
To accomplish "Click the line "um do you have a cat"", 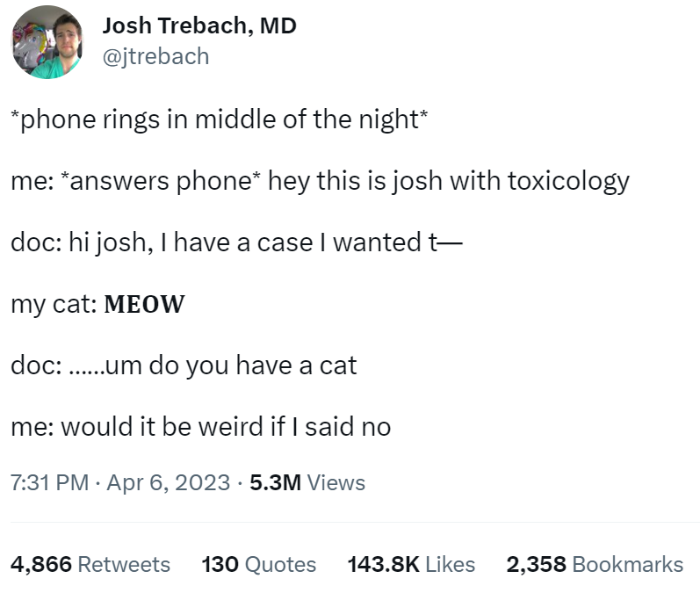I will [230, 365].
